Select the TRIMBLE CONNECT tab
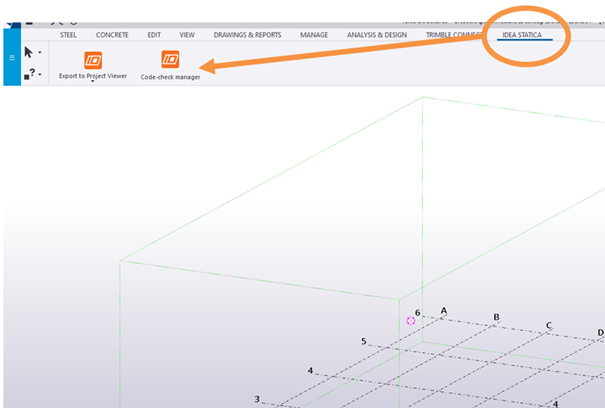Screen dimensions: 605x408 452,34
